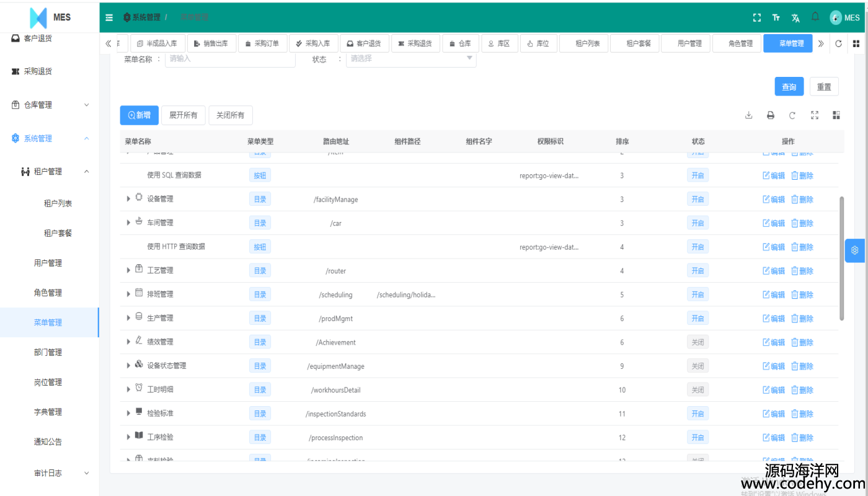Click the table vertical scrollbar thumb
Viewport: 868px width, 496px height.
(841, 259)
